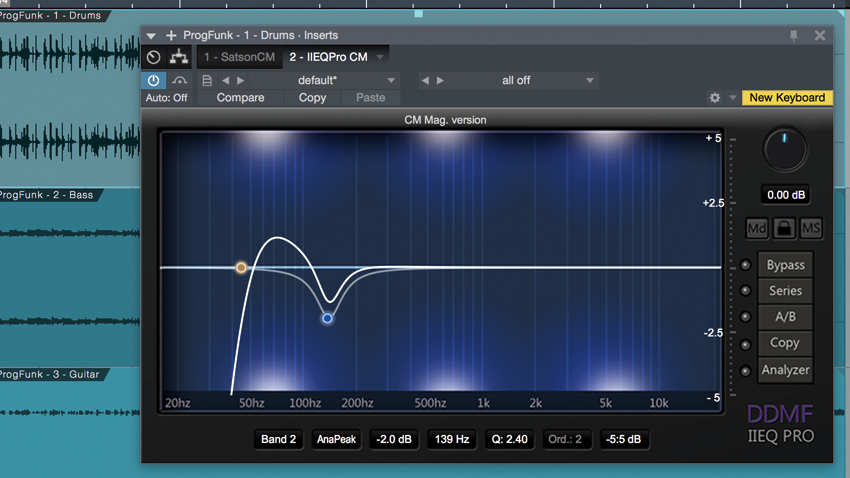Toggle the plugin power/activate button
The image size is (850, 478).
(153, 80)
